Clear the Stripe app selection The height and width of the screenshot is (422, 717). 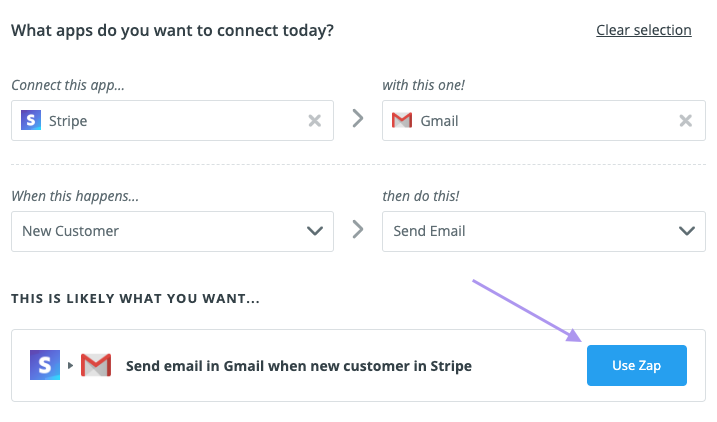coord(314,121)
